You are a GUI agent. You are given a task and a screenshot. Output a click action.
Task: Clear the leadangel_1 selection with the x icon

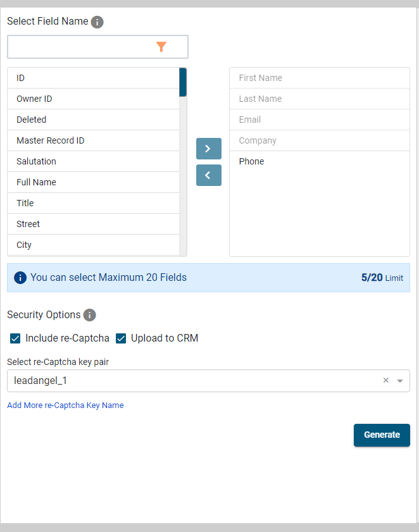tap(385, 380)
